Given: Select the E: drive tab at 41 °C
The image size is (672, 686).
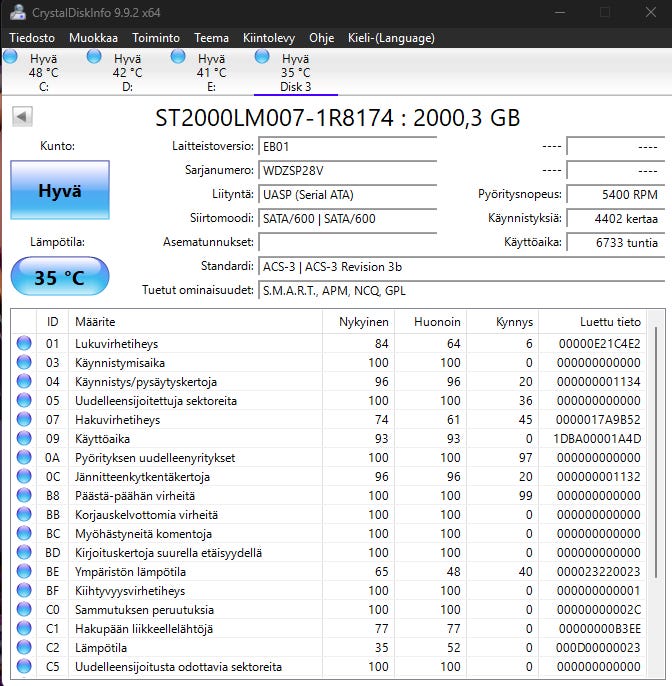Looking at the screenshot, I should [211, 72].
